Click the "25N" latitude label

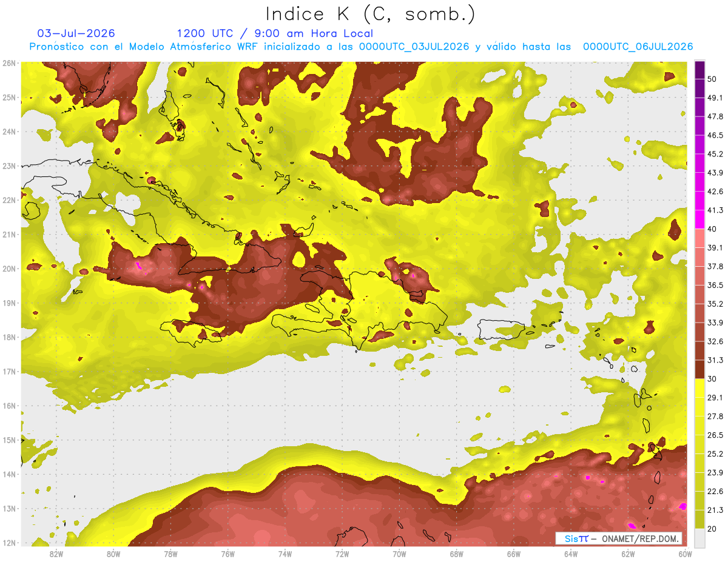9,98
